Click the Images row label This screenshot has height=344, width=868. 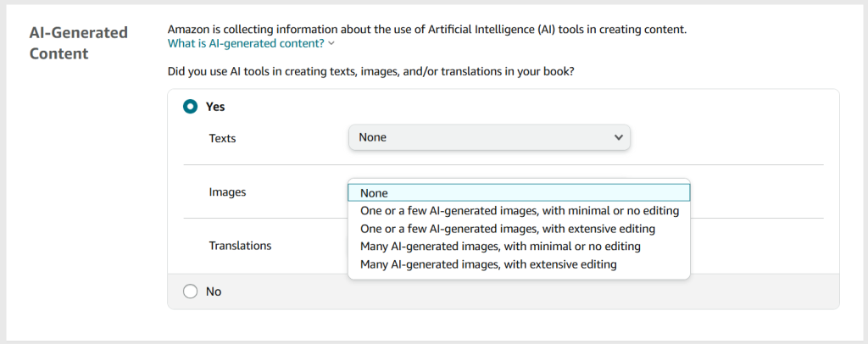pyautogui.click(x=227, y=192)
